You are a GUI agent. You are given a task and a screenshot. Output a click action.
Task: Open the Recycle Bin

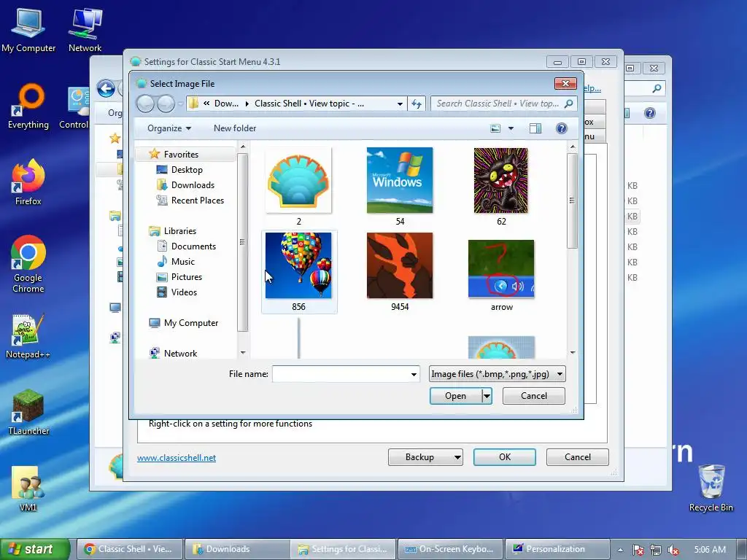pyautogui.click(x=711, y=489)
